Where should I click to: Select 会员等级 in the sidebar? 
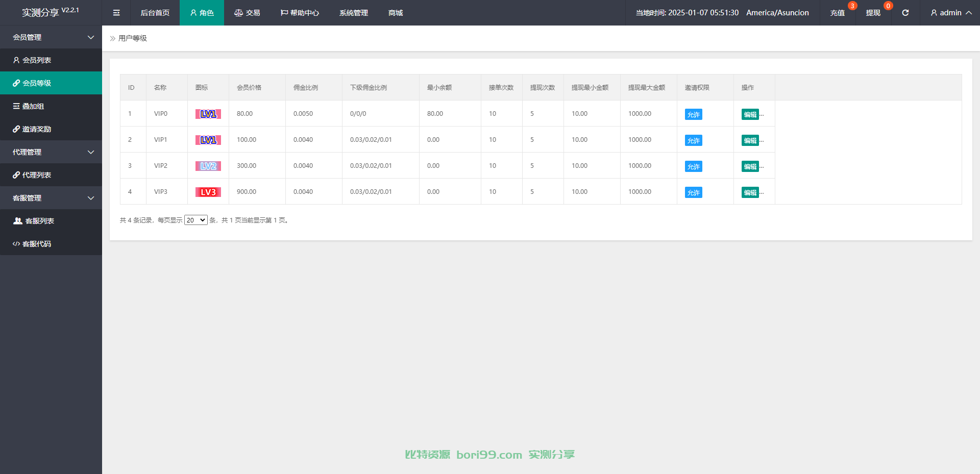tap(51, 83)
